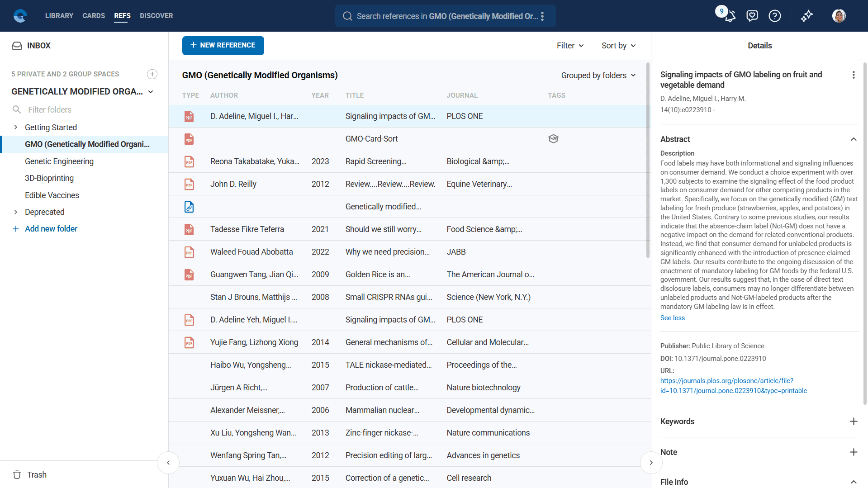Open the help question mark icon
The height and width of the screenshot is (488, 868).
pos(774,16)
